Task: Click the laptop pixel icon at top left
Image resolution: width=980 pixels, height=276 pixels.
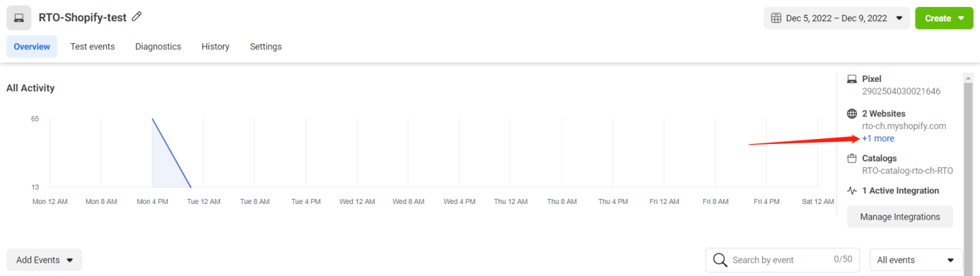Action: [18, 18]
